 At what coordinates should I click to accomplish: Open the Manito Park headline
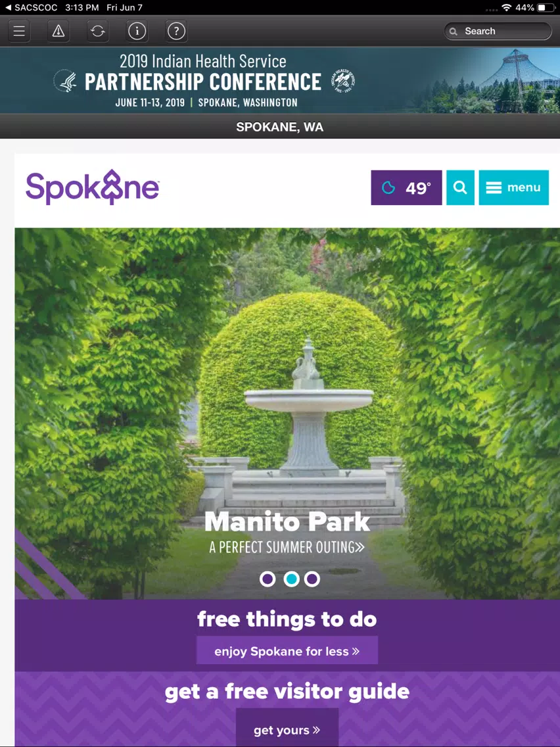tap(287, 521)
